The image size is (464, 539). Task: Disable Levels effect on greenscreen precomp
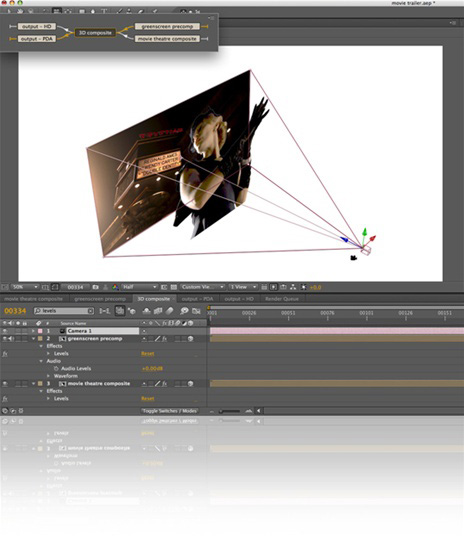click(5, 354)
